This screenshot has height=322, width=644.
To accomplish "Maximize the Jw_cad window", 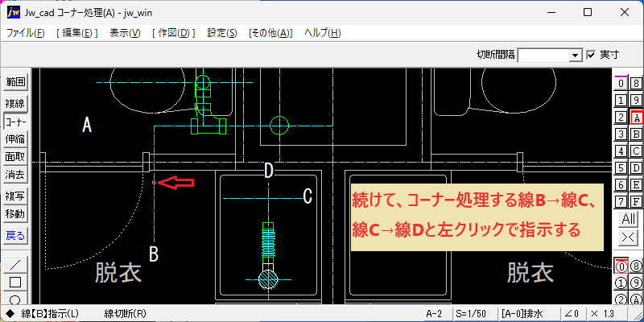I will coord(588,12).
